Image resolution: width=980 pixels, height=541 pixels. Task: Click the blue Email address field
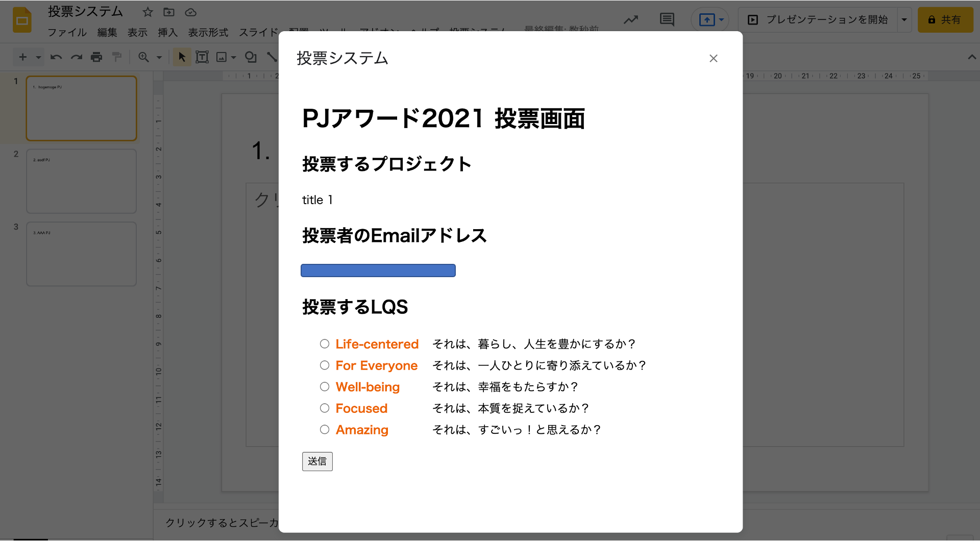pos(378,270)
